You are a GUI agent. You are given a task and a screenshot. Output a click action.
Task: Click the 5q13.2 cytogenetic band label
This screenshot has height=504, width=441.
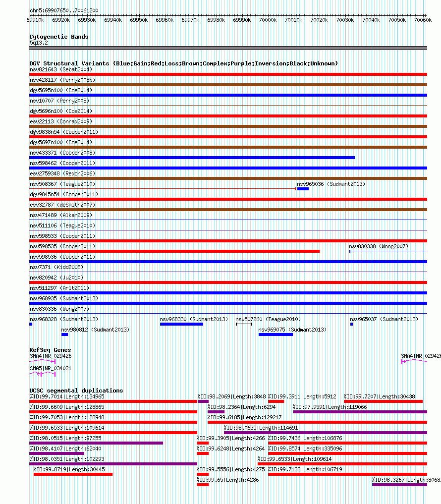tap(39, 43)
